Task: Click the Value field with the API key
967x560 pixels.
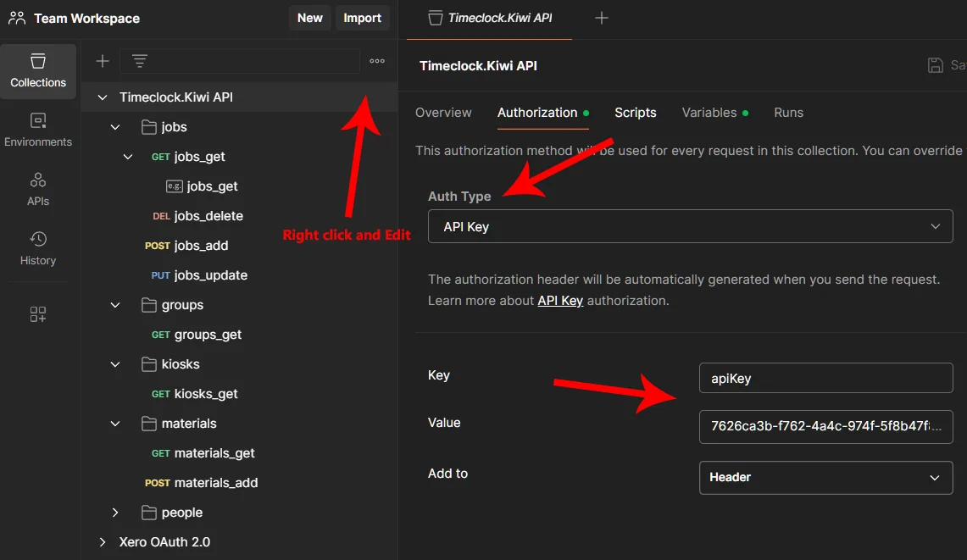Action: click(825, 427)
